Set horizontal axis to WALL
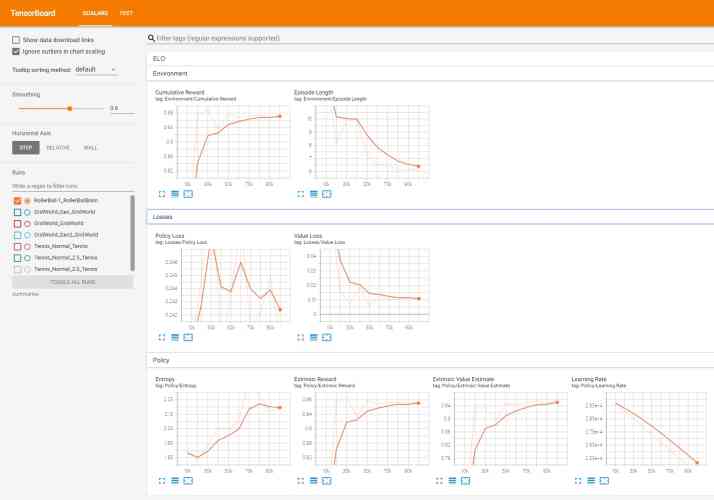 (90, 148)
